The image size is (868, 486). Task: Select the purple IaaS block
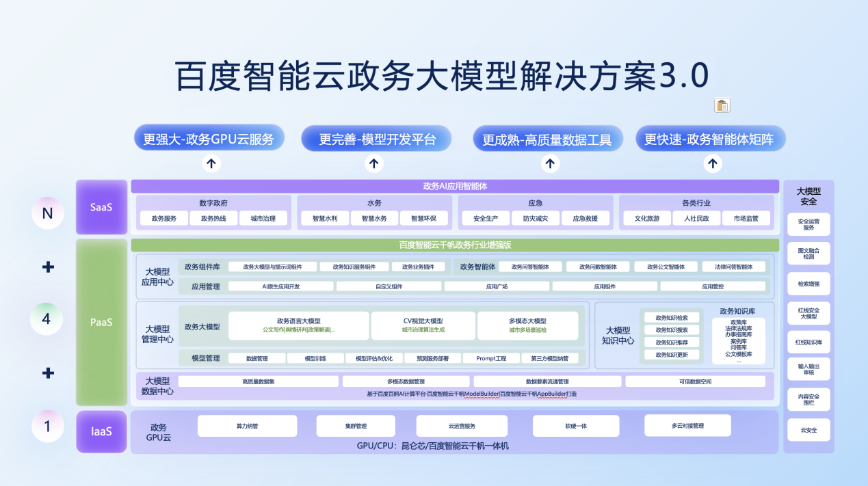101,431
